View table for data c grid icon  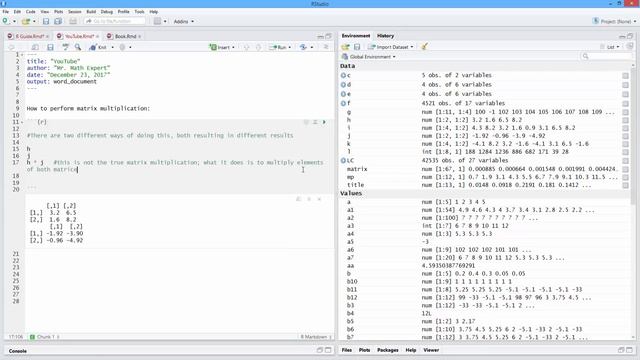coord(625,76)
